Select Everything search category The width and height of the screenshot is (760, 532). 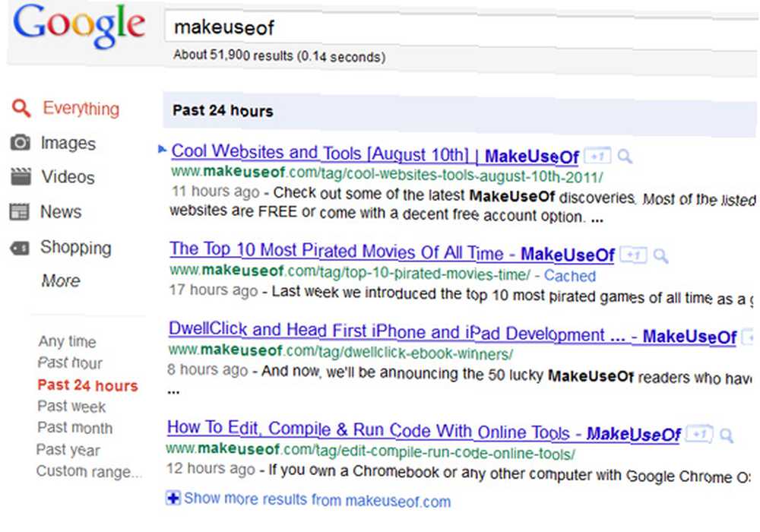click(x=81, y=109)
